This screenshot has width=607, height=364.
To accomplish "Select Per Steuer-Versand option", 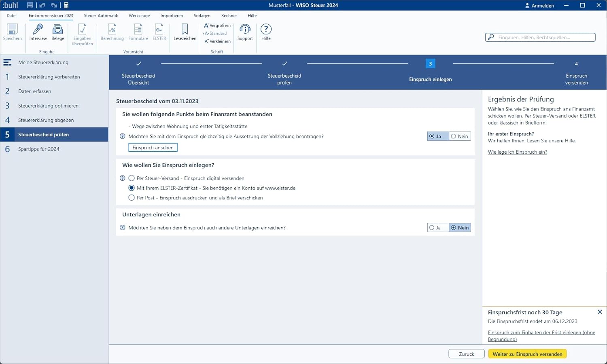I will [132, 178].
